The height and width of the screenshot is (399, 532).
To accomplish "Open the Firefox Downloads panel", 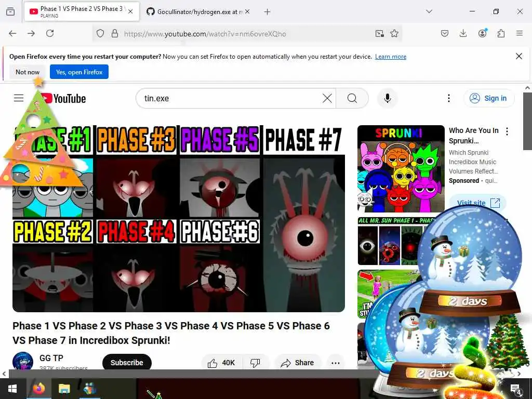I will click(x=463, y=33).
